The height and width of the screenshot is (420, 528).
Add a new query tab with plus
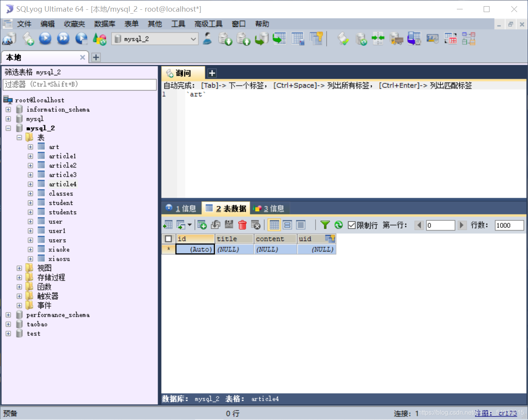point(212,73)
